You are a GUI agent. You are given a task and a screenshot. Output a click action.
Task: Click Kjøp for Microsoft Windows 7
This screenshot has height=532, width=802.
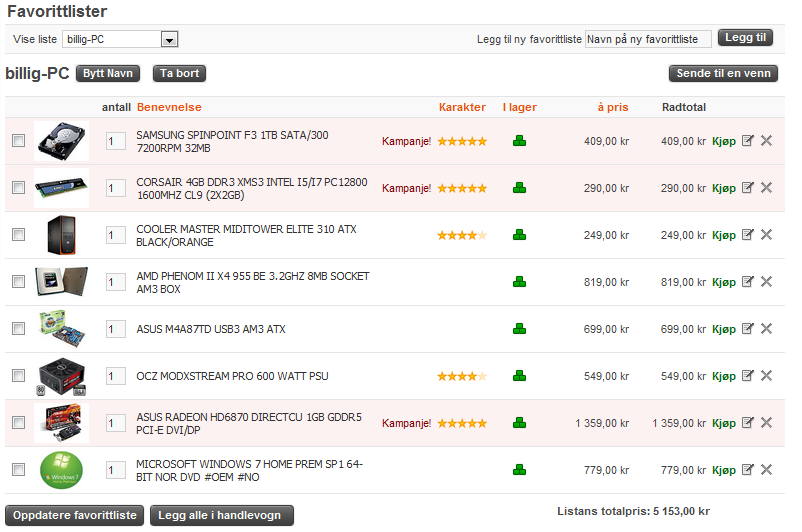point(724,471)
